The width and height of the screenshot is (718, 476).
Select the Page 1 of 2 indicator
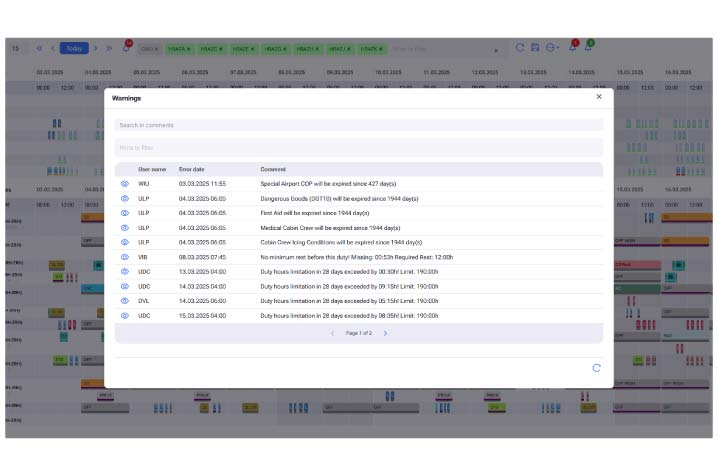359,333
